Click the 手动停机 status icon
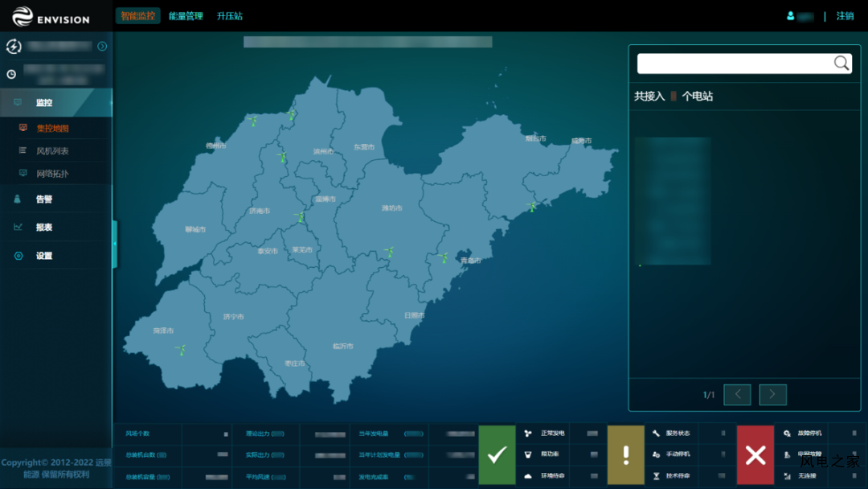The height and width of the screenshot is (489, 868). (656, 454)
